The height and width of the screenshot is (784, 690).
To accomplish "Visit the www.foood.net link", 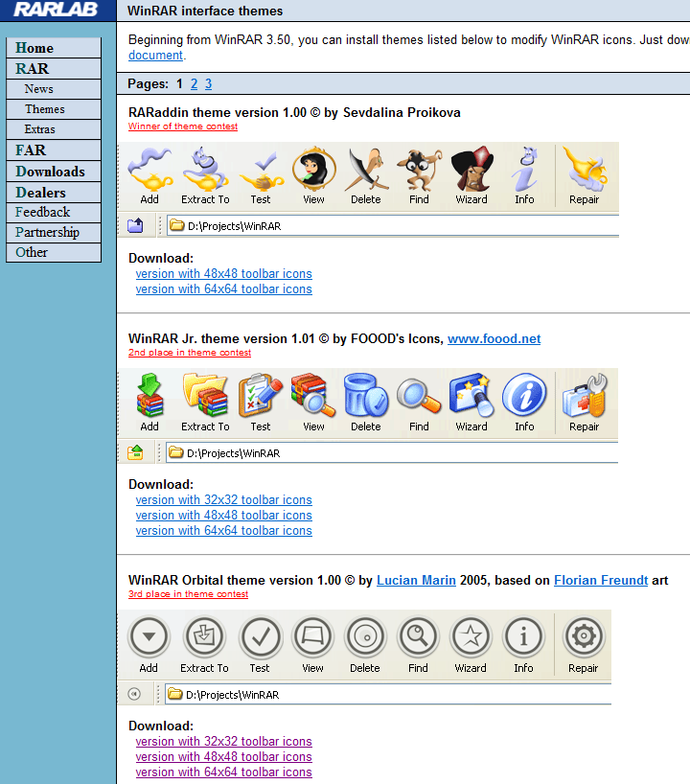I will [x=494, y=338].
